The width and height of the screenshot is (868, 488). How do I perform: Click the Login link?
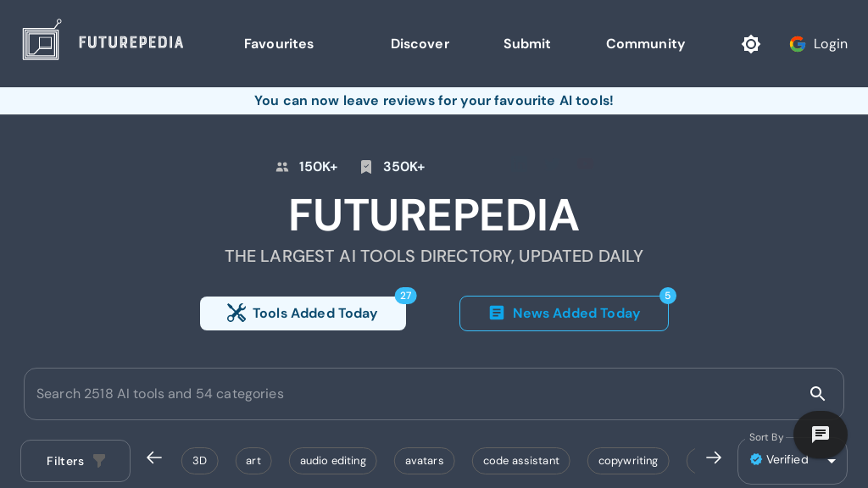tap(831, 44)
